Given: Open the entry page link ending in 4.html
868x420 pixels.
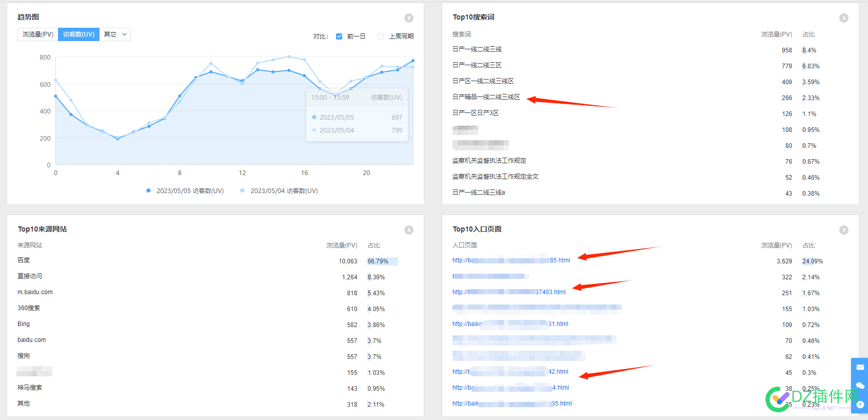Looking at the screenshot, I should pos(510,388).
